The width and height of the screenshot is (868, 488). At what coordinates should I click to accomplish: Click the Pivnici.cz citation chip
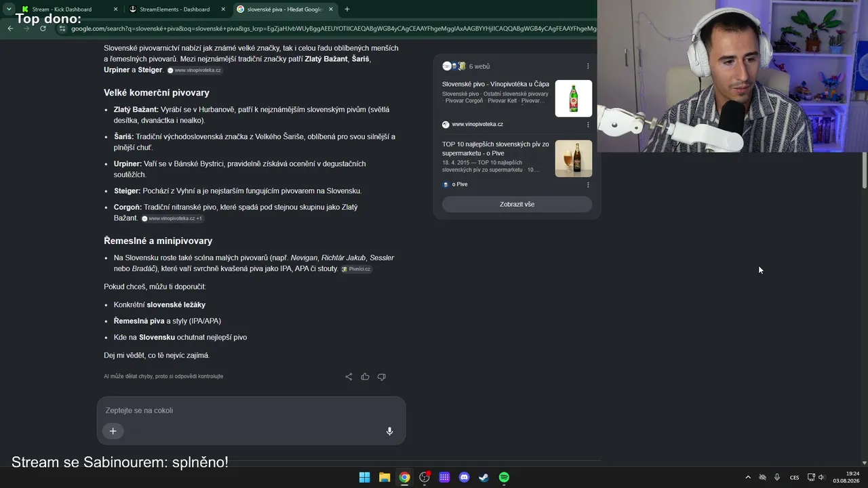click(356, 269)
